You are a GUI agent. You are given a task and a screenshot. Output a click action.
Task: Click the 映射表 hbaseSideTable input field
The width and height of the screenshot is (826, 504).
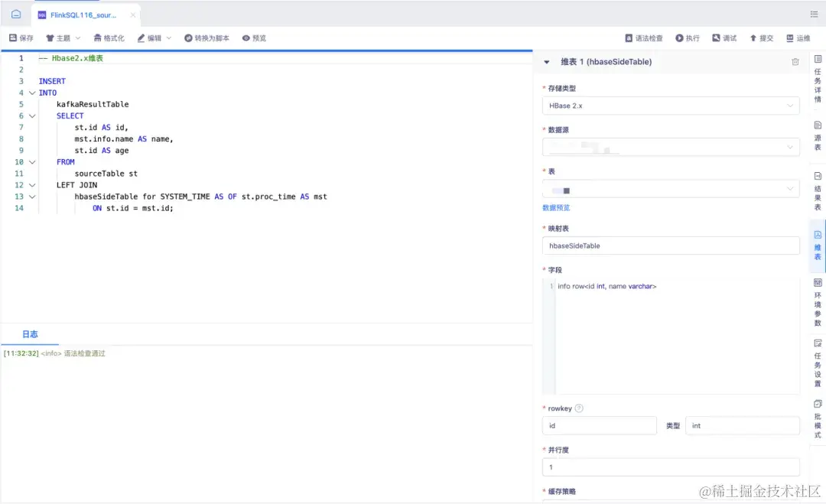(x=671, y=245)
